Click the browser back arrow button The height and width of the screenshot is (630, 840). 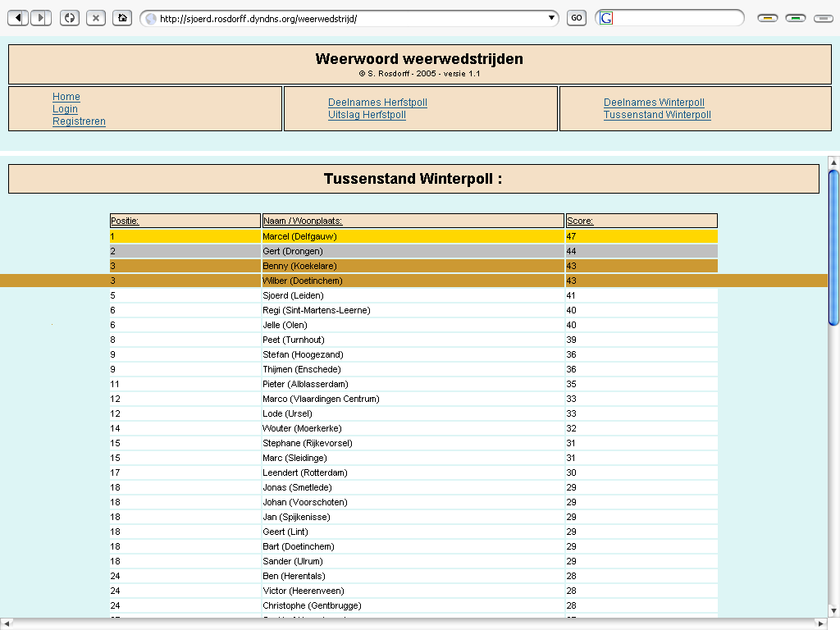[18, 18]
